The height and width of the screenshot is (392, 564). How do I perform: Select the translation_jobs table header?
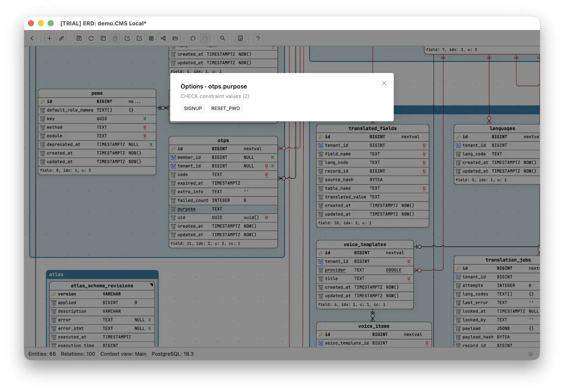click(497, 260)
